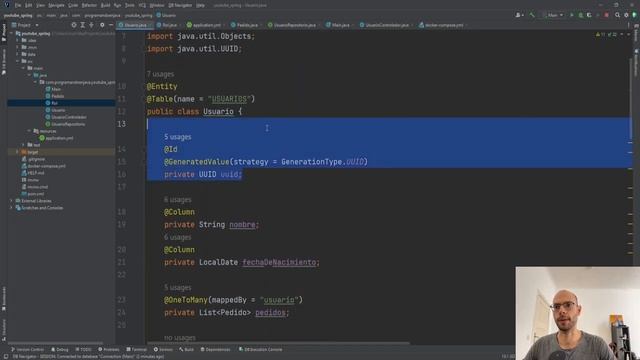This screenshot has width=640, height=360.
Task: Open the View menu
Action: click(40, 5)
